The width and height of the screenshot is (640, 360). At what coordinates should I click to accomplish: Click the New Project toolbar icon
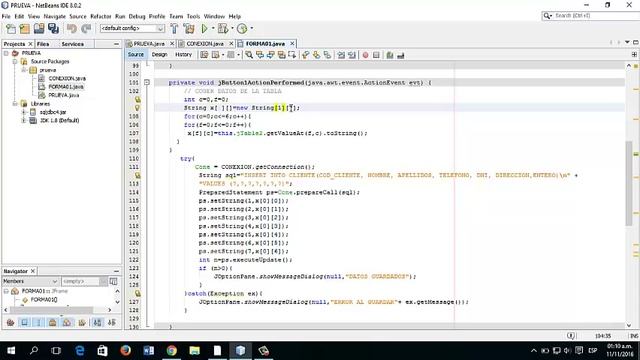tap(24, 29)
